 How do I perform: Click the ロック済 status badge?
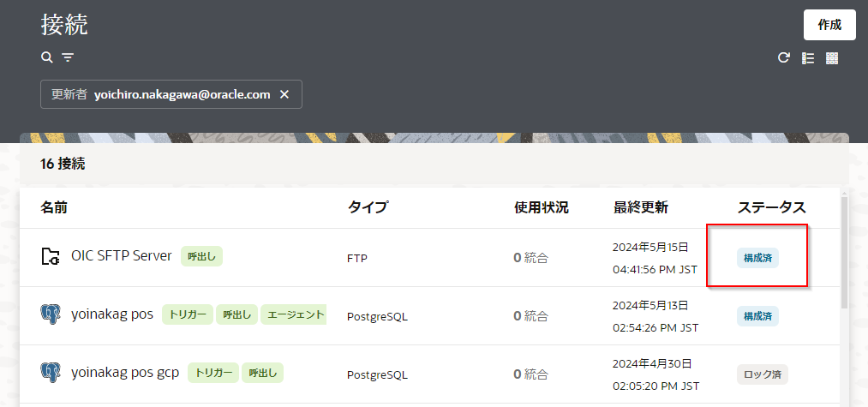point(762,374)
